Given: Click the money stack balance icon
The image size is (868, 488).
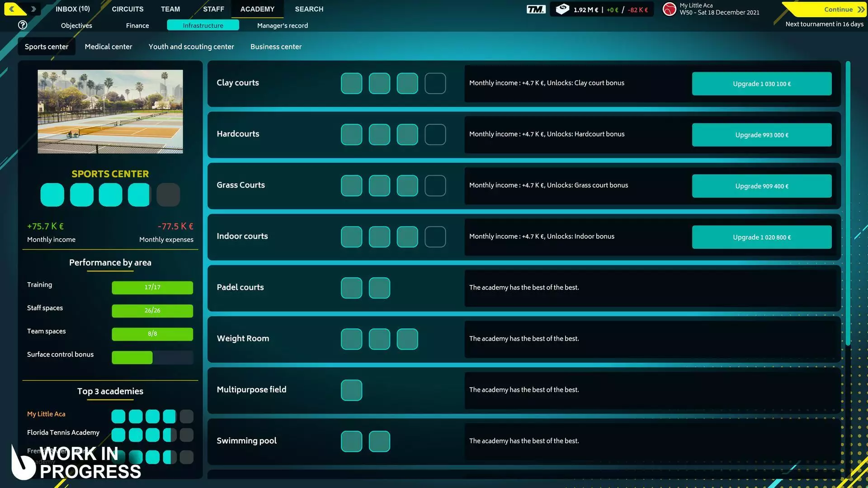Looking at the screenshot, I should [561, 9].
